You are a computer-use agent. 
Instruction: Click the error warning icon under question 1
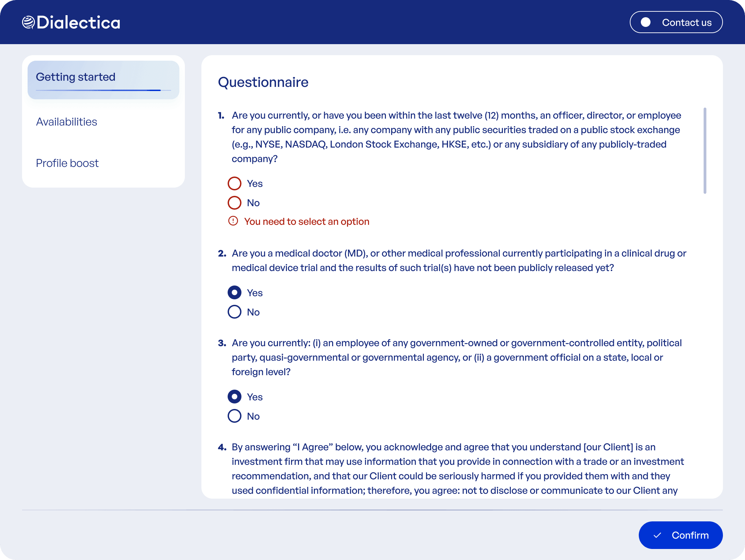233,221
